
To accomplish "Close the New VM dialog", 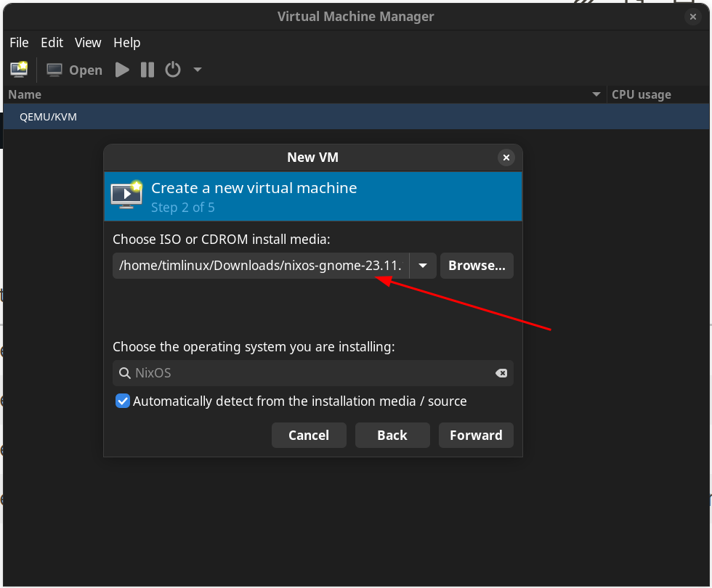I will tap(506, 158).
